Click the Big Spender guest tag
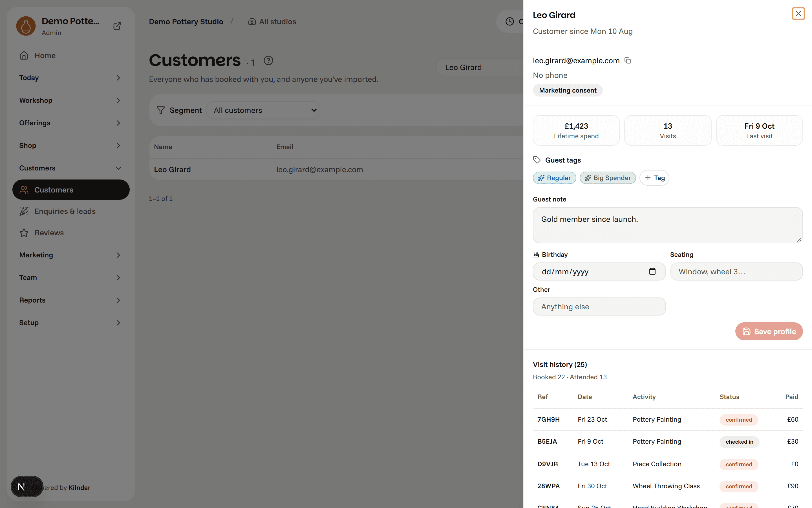812x508 pixels. [x=608, y=178]
